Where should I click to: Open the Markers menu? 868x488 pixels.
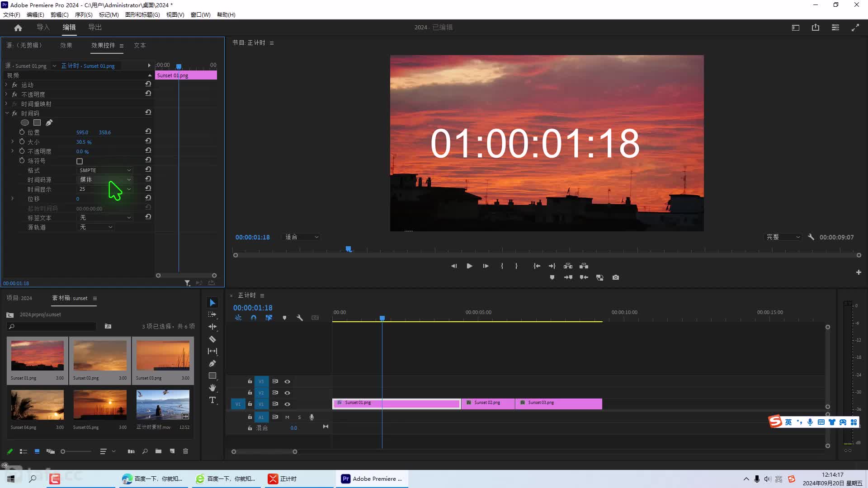click(x=108, y=14)
